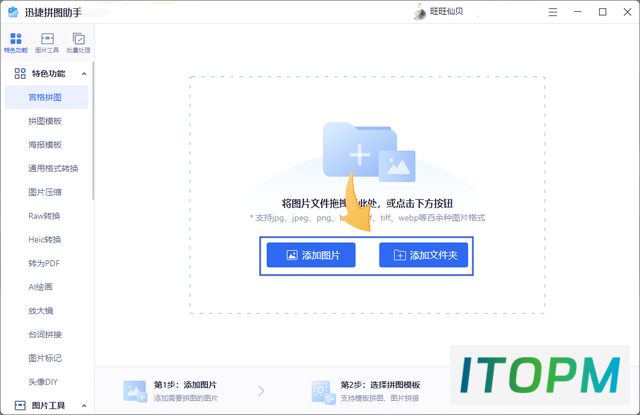Click the 第2步：选择拼图模板 label
Viewport: 640px width, 415px height.
(380, 385)
